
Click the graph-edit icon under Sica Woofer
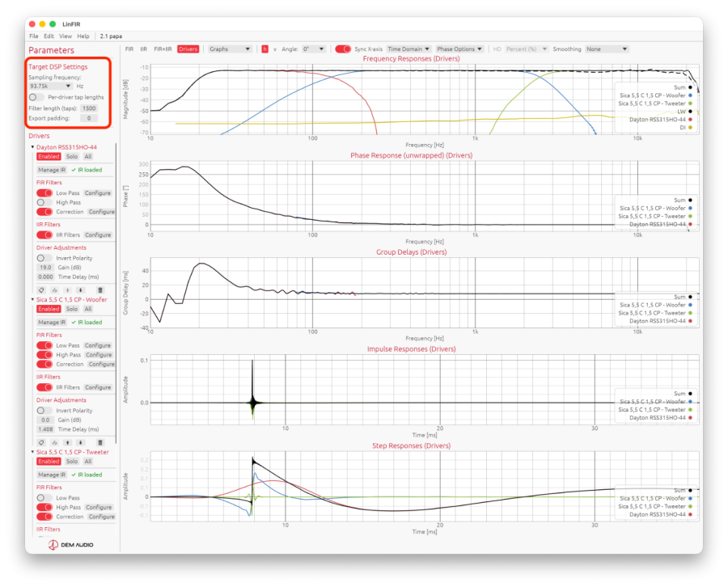tap(54, 443)
